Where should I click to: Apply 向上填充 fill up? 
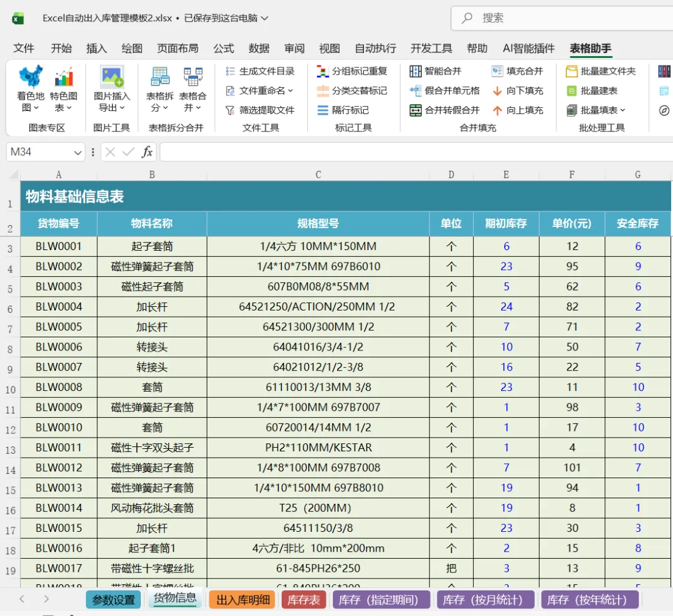click(517, 110)
